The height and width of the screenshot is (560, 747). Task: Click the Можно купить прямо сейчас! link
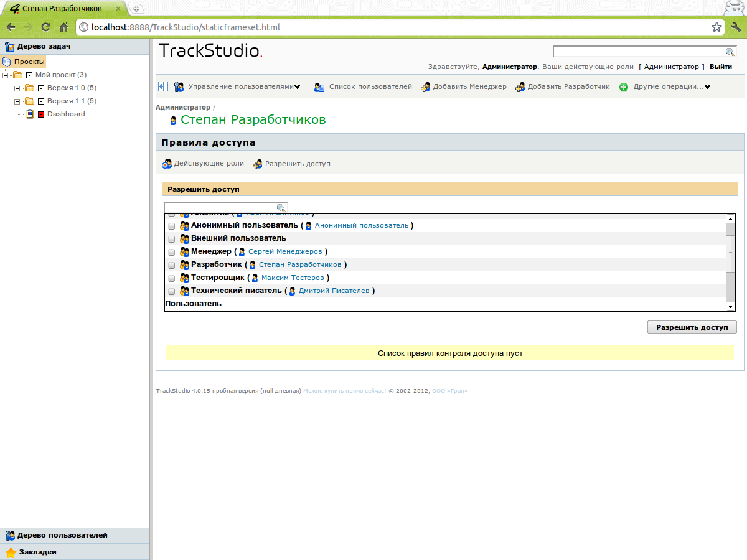tap(344, 391)
